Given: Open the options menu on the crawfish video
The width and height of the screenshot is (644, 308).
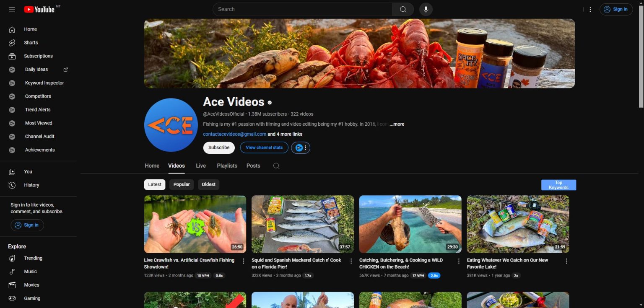Looking at the screenshot, I should click(244, 261).
